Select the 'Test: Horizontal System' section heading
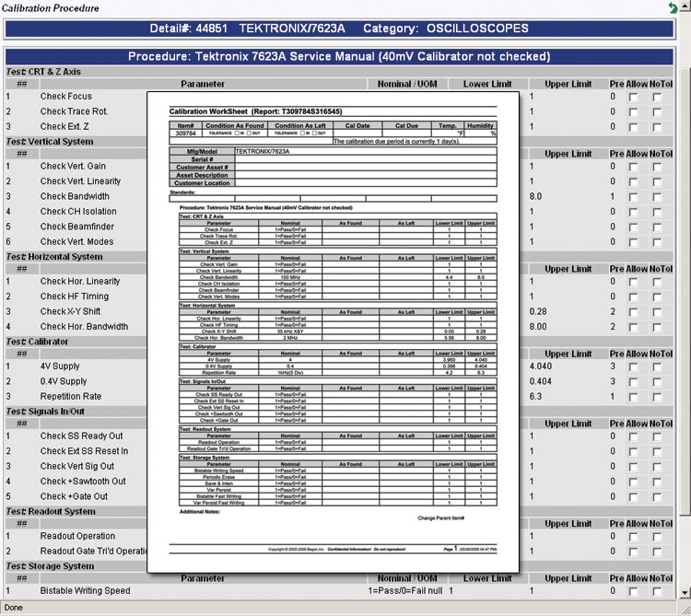 (54, 257)
